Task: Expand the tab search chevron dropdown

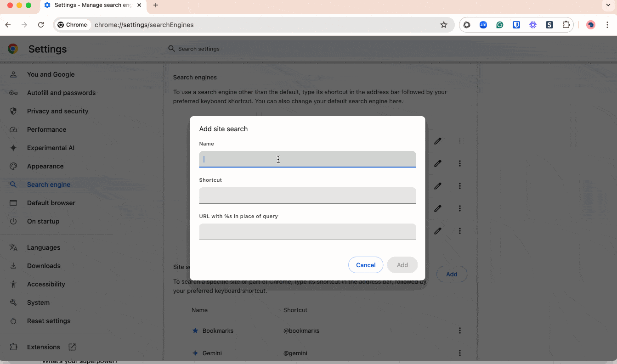Action: tap(608, 5)
